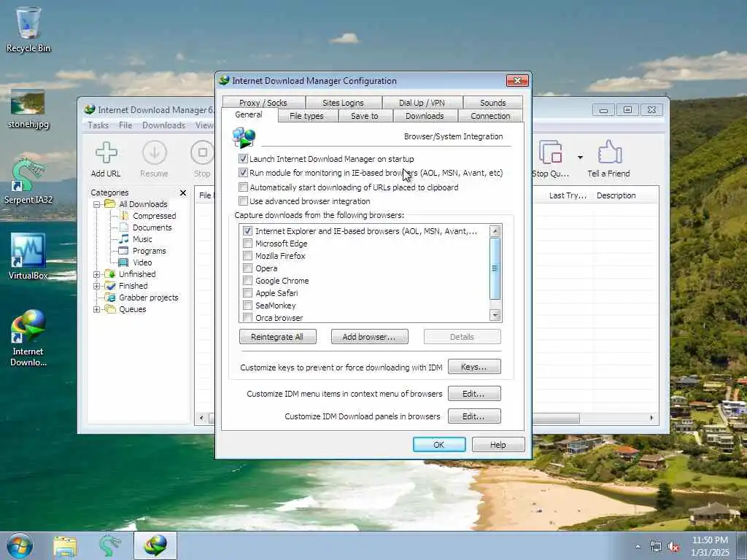747x560 pixels.
Task: Open the Recycle Bin desktop icon
Action: tap(28, 29)
